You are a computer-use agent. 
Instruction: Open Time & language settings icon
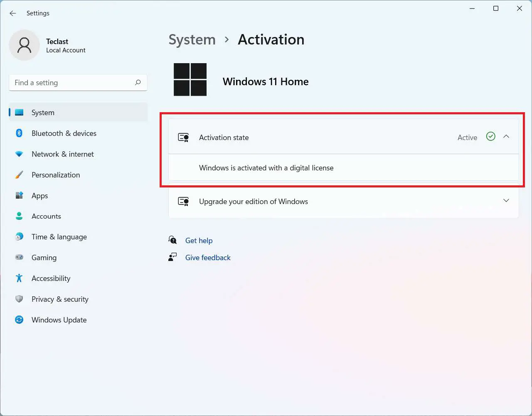(19, 237)
